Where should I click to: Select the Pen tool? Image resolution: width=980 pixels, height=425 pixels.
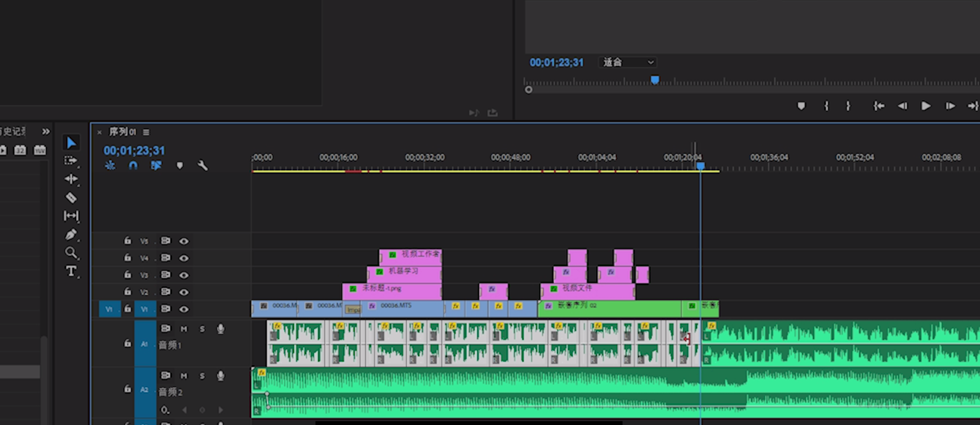[x=71, y=235]
